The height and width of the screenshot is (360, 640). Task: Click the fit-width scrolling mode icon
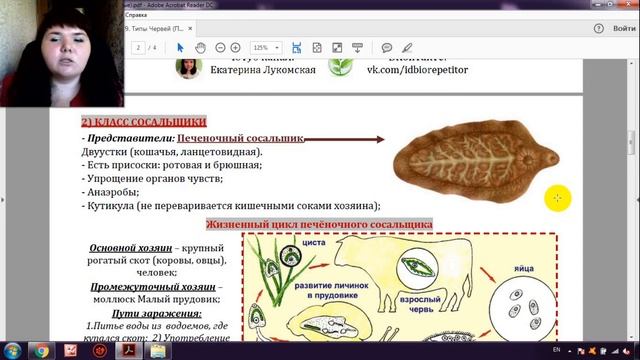tap(296, 48)
